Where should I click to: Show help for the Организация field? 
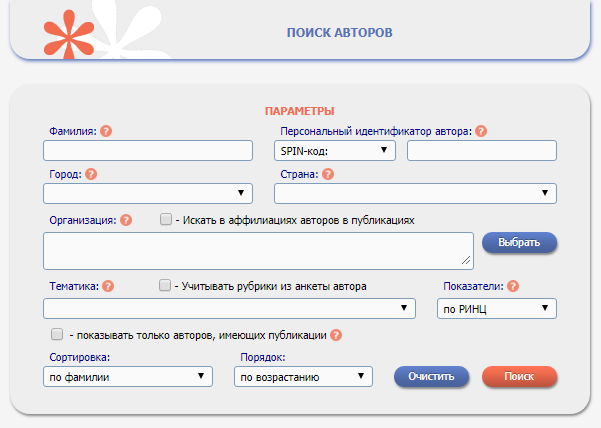126,220
